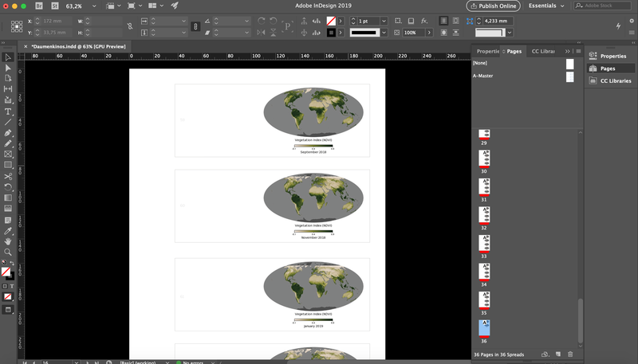Click flip horizontal icon

[x=262, y=33]
